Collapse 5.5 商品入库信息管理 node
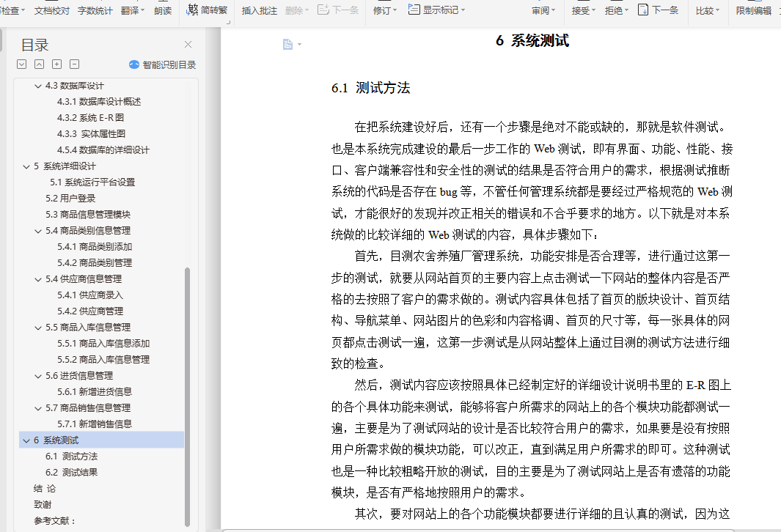This screenshot has width=781, height=532. click(x=38, y=328)
